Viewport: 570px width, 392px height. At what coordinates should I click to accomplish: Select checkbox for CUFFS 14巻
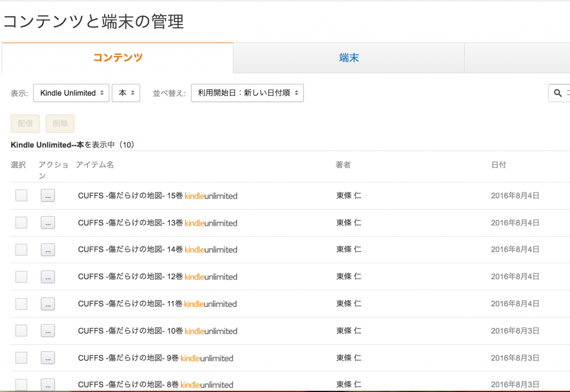point(21,249)
